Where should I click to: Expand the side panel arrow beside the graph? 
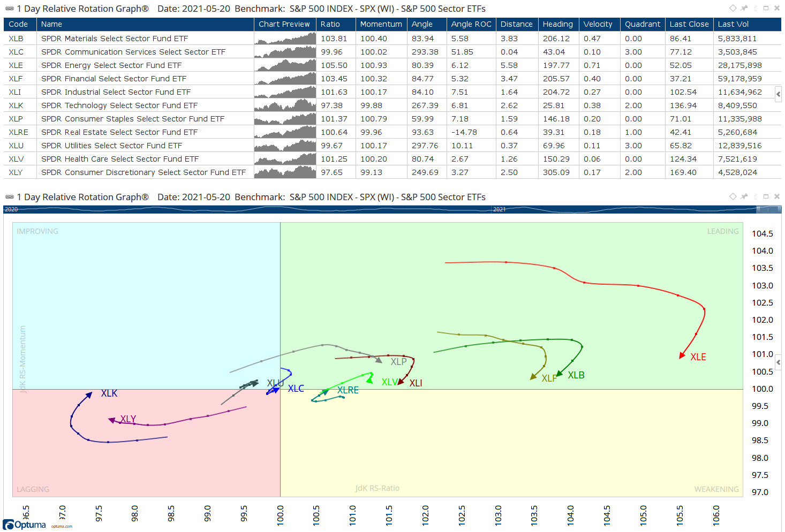pyautogui.click(x=778, y=362)
